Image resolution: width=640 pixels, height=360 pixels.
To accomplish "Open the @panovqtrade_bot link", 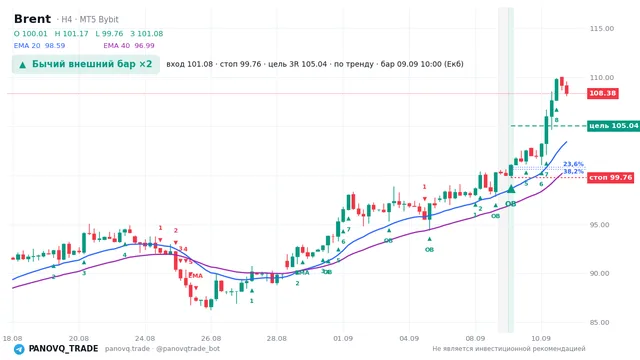I will coord(188,349).
